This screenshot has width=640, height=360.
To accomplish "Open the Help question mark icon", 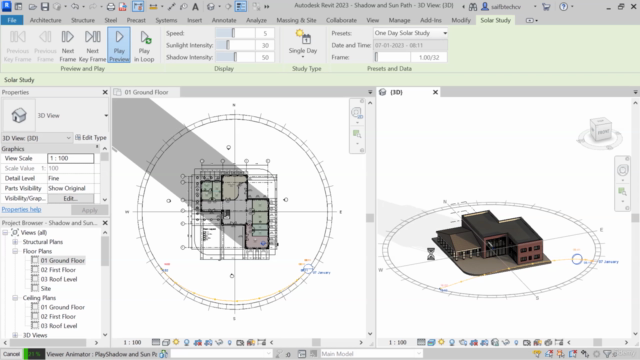I will pos(563,7).
